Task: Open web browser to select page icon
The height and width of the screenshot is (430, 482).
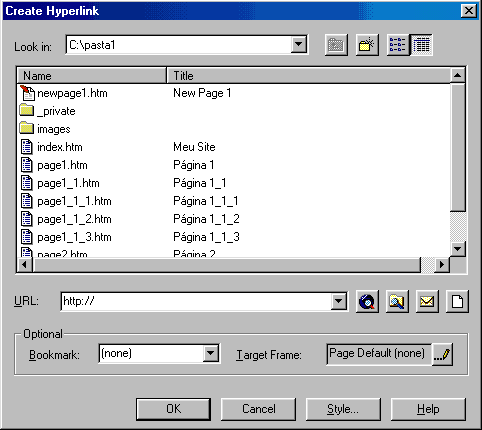Action: point(367,301)
